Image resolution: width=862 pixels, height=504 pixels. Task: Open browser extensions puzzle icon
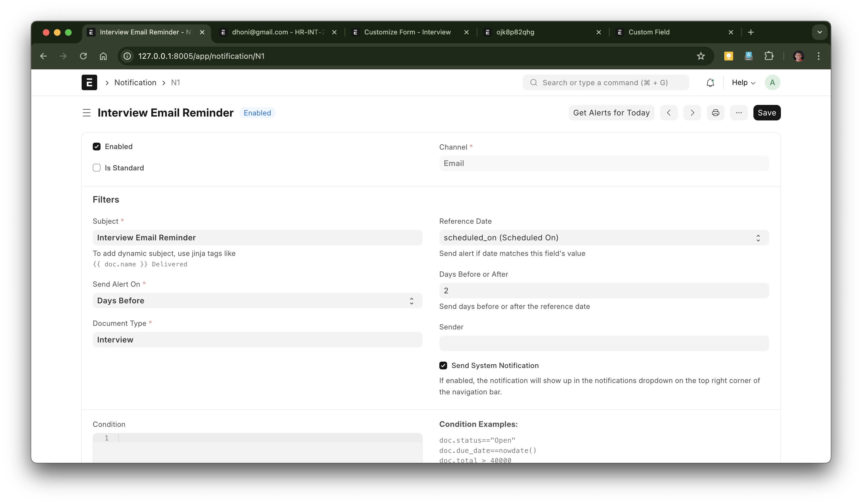pos(769,56)
